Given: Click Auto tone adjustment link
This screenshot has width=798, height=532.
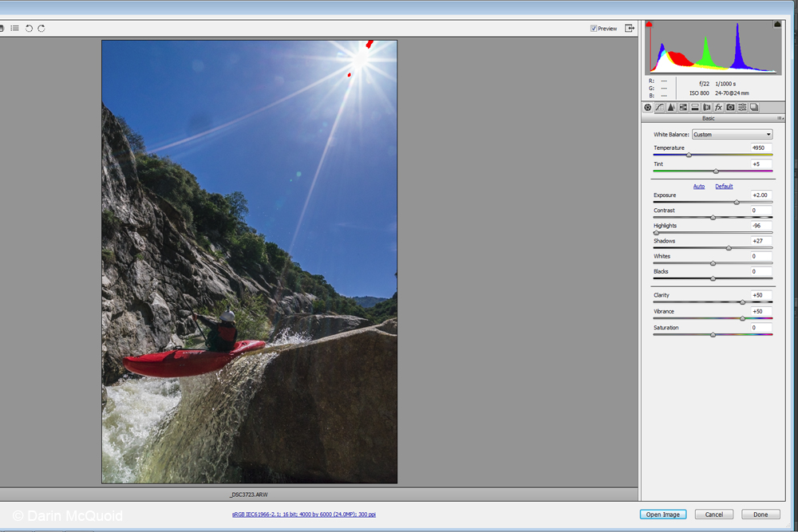Looking at the screenshot, I should coord(698,187).
